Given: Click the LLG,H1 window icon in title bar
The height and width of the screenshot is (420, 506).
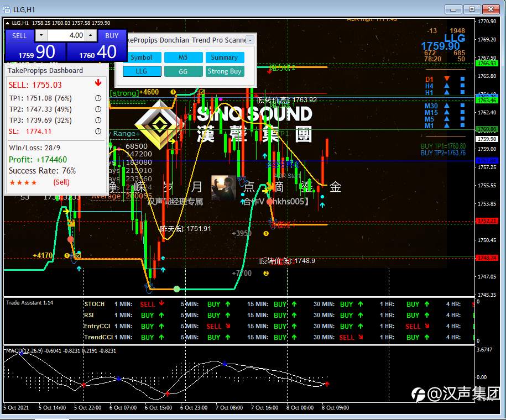Looking at the screenshot, I should coord(7,9).
